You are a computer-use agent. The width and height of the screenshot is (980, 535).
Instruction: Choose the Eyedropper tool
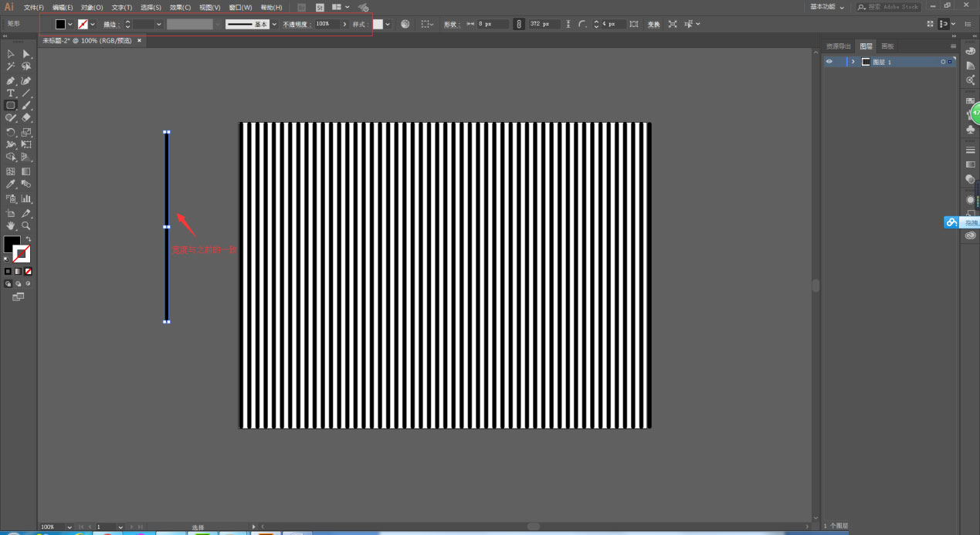11,185
